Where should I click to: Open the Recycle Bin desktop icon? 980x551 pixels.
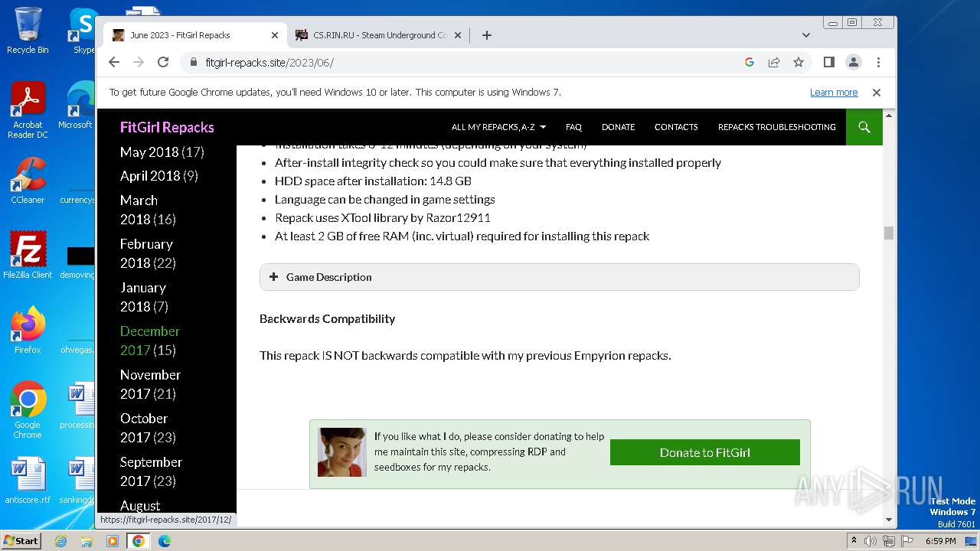[28, 31]
